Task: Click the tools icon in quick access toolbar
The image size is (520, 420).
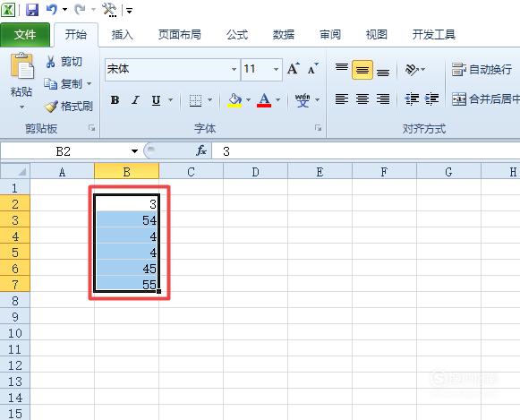Action: pyautogui.click(x=109, y=10)
